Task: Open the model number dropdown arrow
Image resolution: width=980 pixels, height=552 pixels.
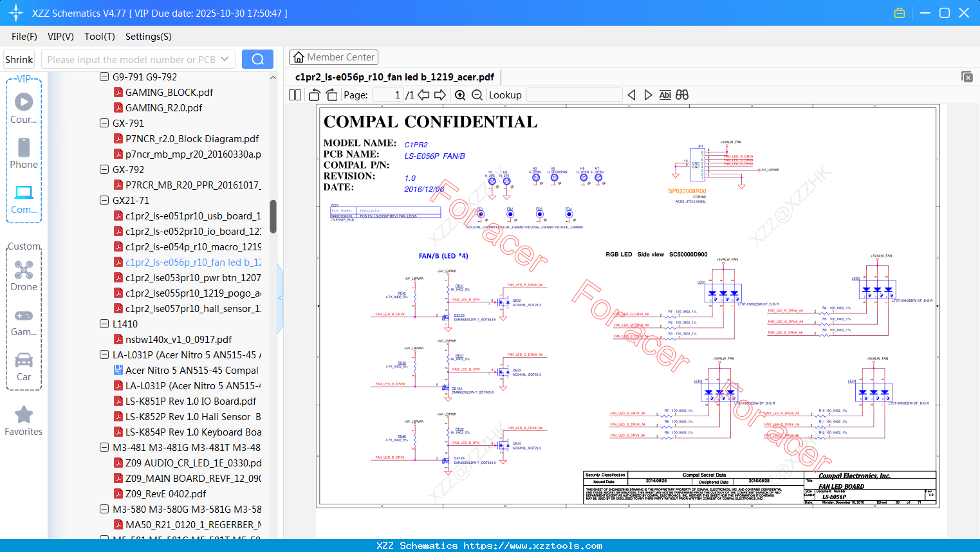Action: (225, 59)
